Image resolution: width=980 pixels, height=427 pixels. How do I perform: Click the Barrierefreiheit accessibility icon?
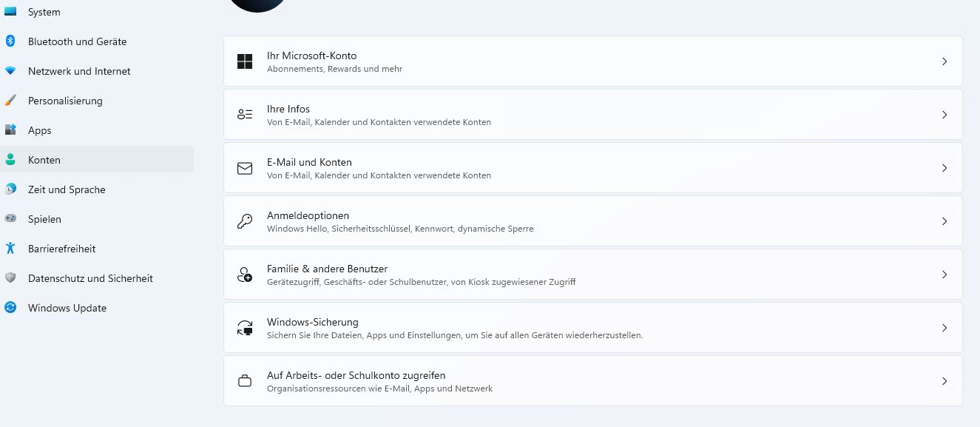click(x=10, y=249)
